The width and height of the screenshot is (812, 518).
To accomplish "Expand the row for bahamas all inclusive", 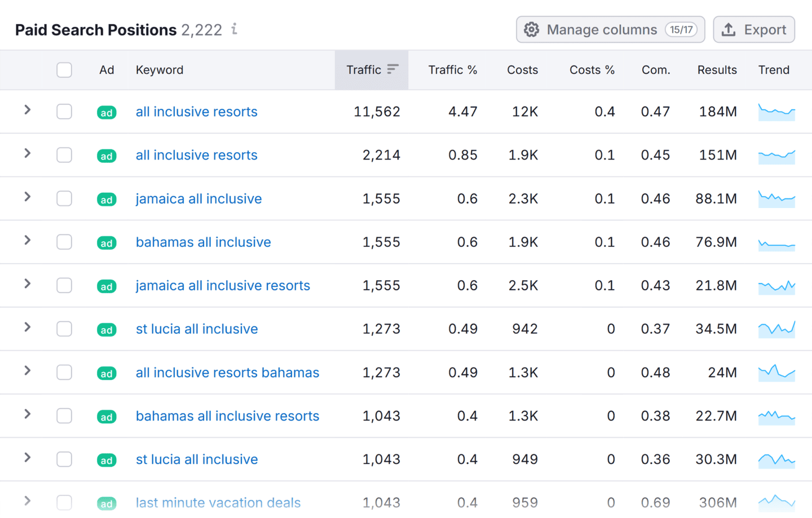I will coord(27,242).
